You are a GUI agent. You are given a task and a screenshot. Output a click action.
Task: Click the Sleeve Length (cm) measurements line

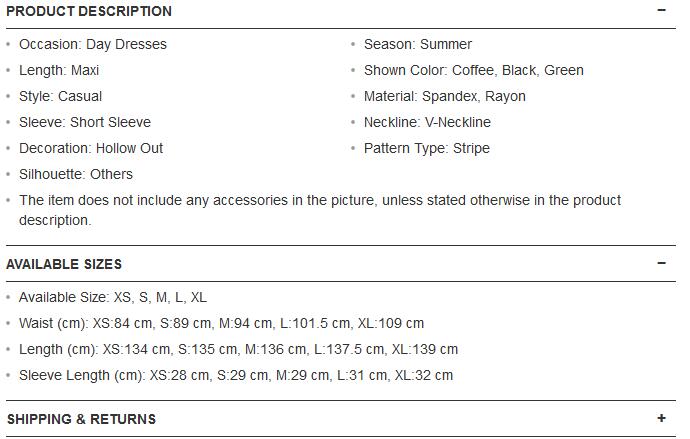click(236, 375)
